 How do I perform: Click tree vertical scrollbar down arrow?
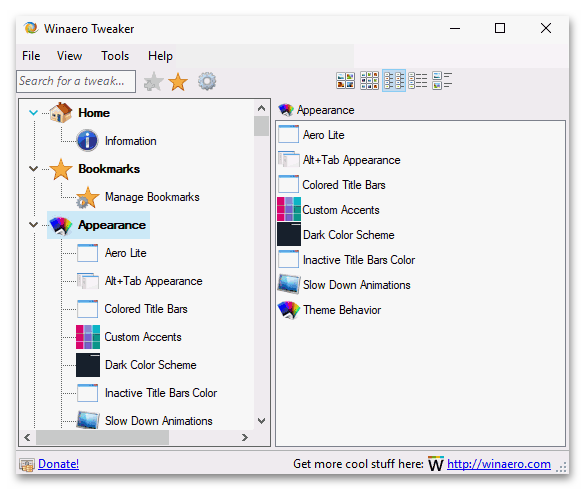coord(262,421)
